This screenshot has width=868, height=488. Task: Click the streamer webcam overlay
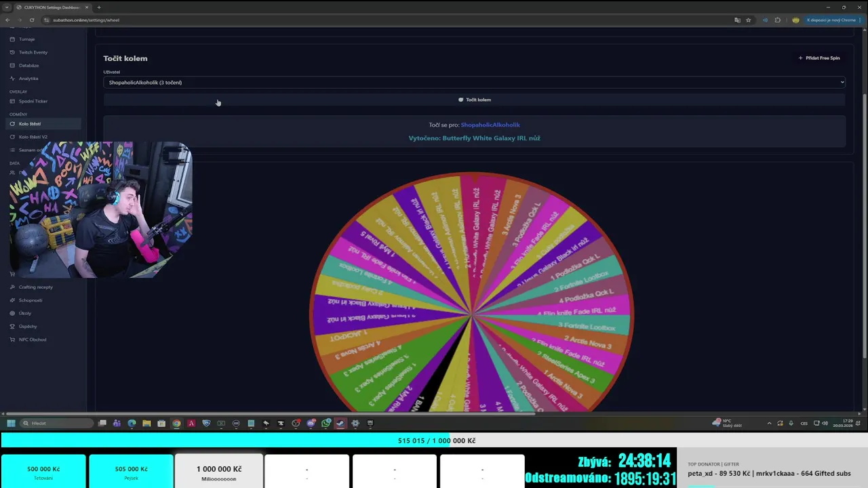(x=100, y=210)
